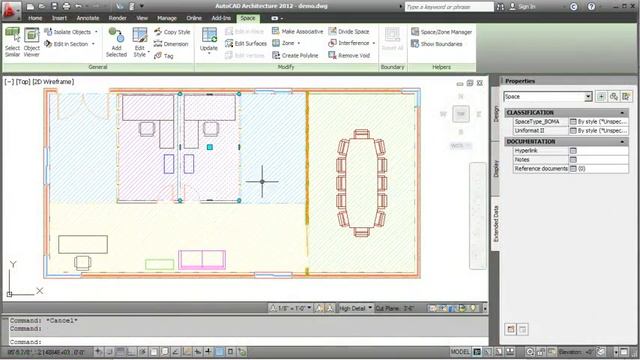Open the Extended Data tab in Properties palette

496,224
